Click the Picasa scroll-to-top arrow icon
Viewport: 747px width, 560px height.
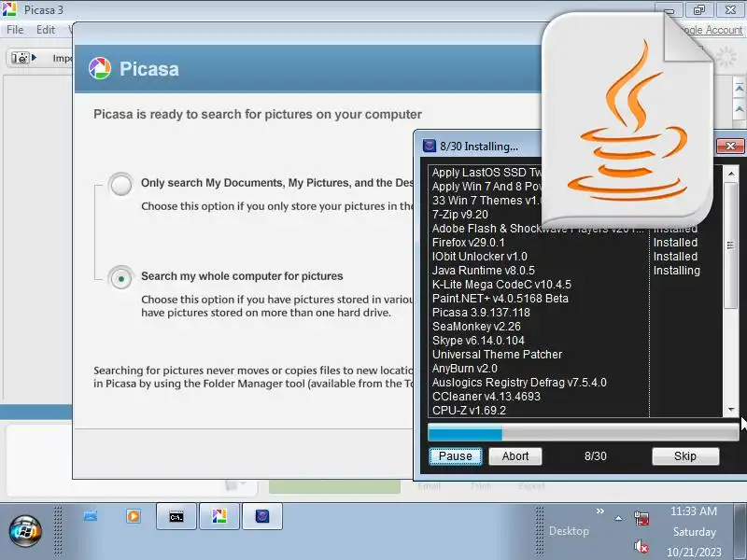pyautogui.click(x=739, y=88)
